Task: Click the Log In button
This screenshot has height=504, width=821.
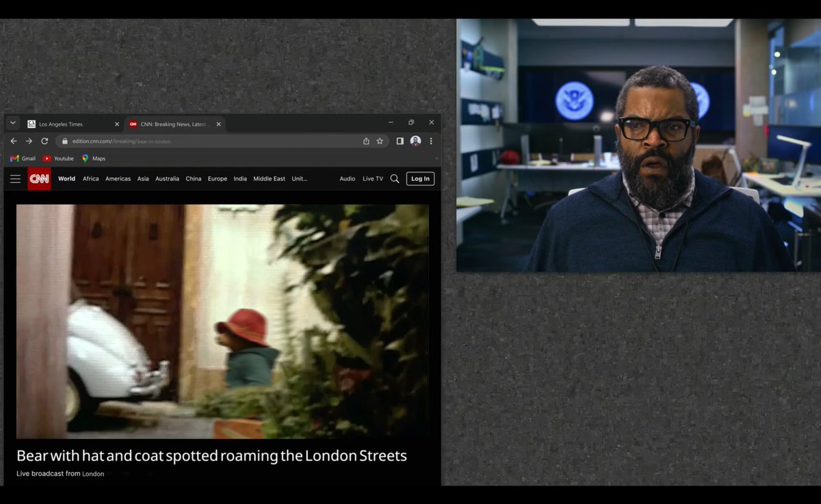Action: [x=419, y=178]
